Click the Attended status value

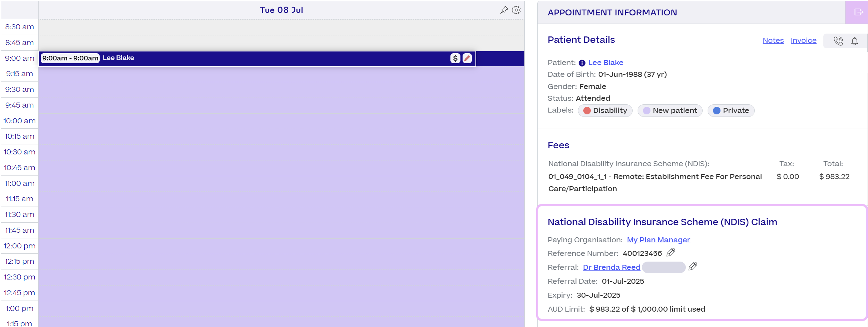[x=593, y=98]
